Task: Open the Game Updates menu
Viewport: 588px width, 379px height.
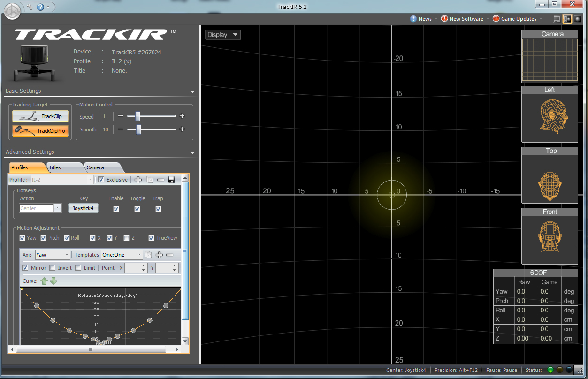Action: pos(518,19)
